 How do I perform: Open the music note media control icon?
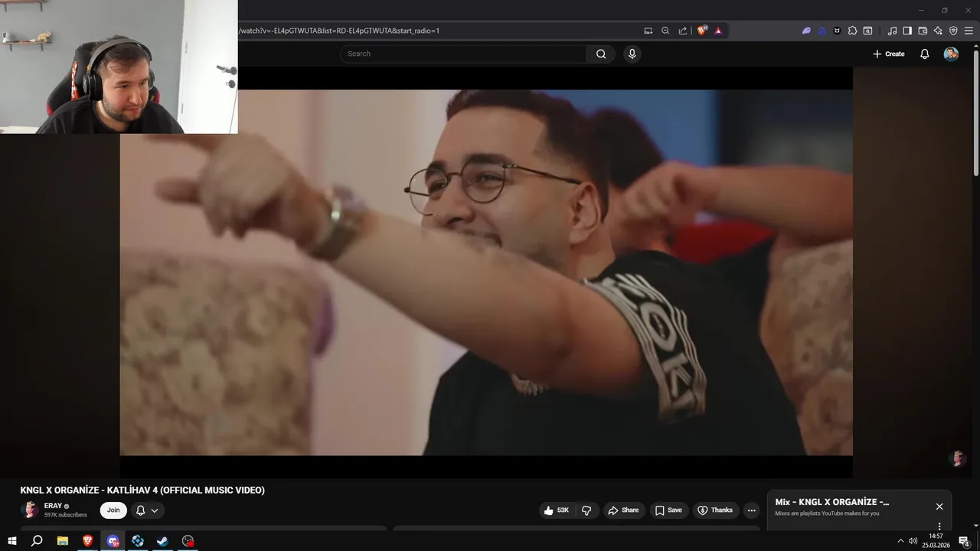(892, 31)
